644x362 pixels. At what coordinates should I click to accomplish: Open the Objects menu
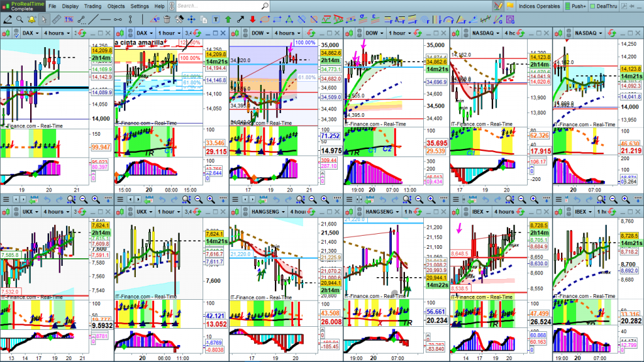(116, 6)
